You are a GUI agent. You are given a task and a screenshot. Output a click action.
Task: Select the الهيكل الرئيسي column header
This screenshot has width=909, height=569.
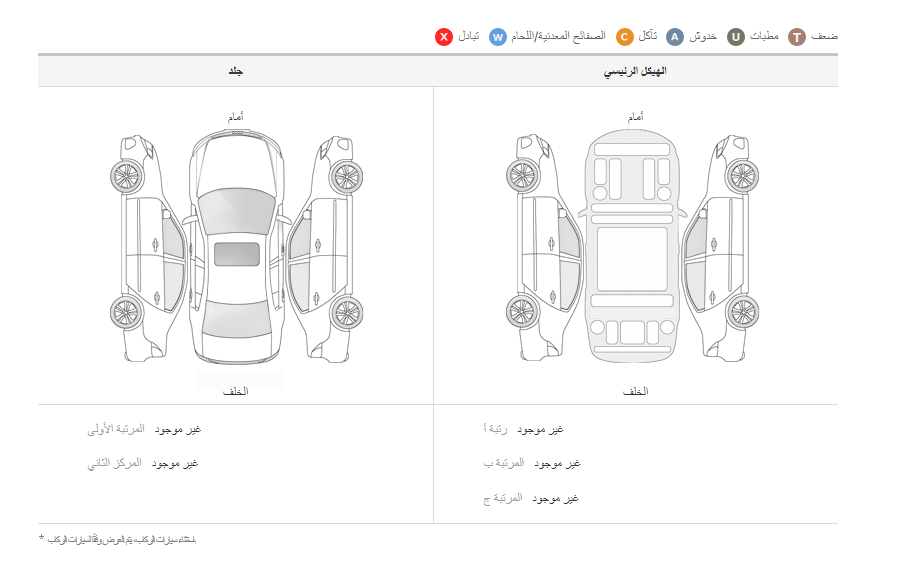pyautogui.click(x=636, y=72)
